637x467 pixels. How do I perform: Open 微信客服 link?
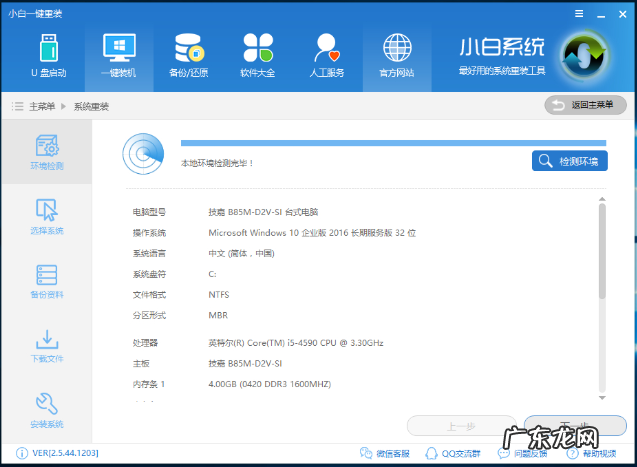385,453
